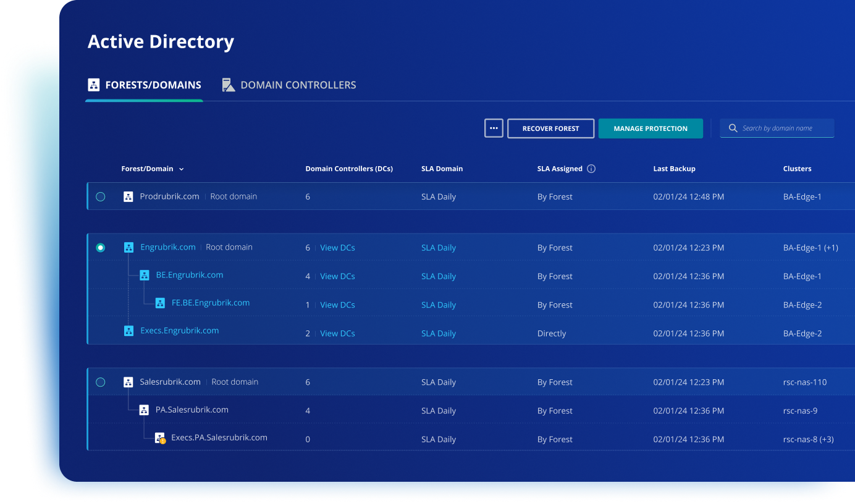Click the info icon beside SLA Assigned
855x504 pixels.
coord(591,169)
